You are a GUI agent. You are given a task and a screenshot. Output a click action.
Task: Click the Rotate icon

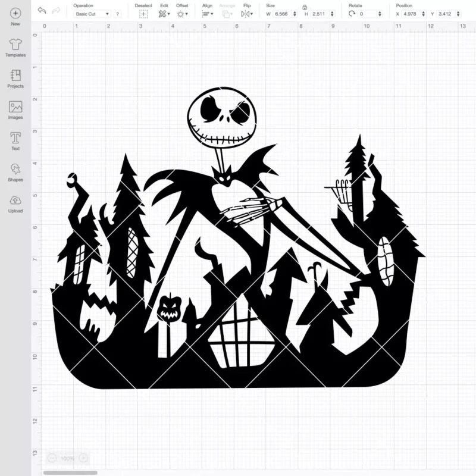352,14
